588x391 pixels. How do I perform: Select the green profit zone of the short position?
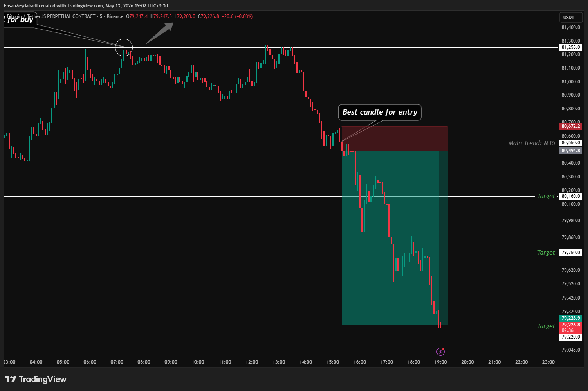(x=395, y=237)
